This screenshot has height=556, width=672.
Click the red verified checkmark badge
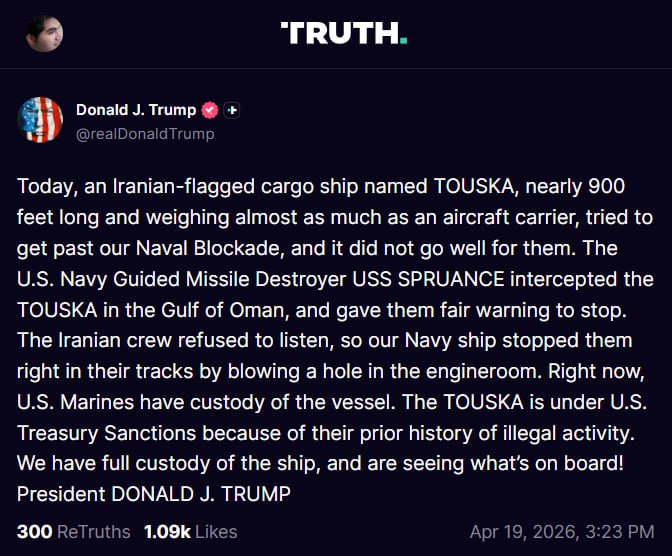[210, 110]
